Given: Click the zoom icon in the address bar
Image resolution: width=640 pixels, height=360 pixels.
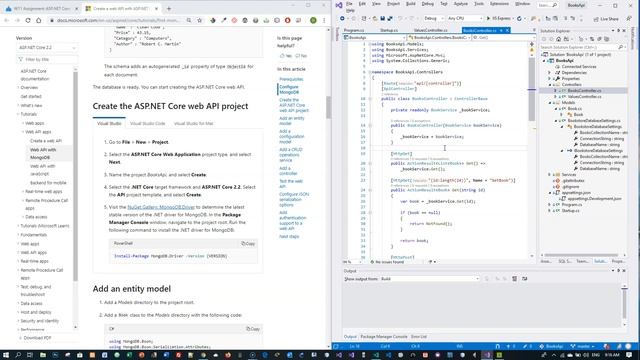Looking at the screenshot, I should (189, 20).
